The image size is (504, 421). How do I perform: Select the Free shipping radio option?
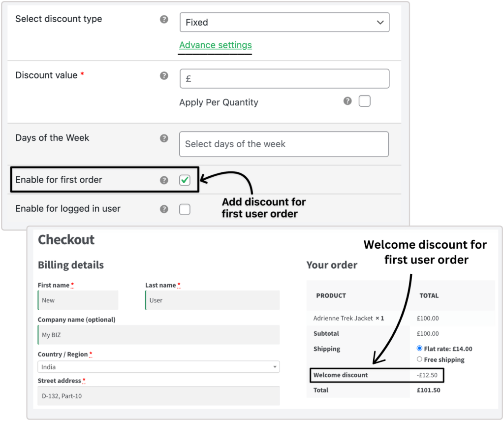419,359
